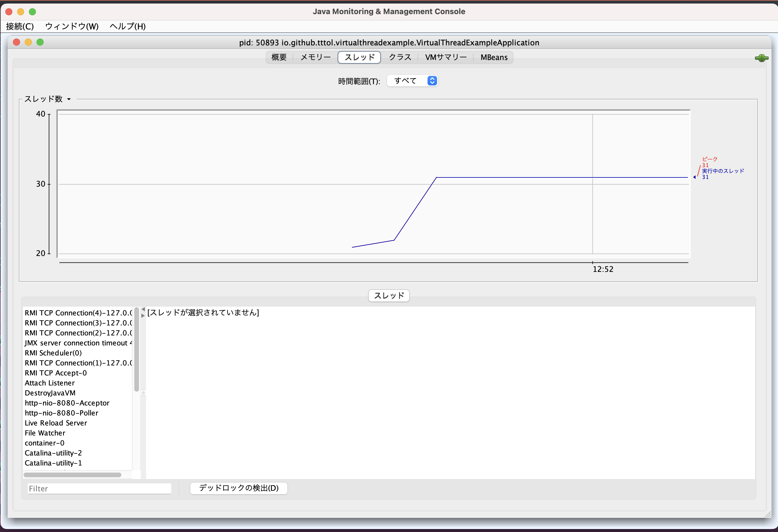Switch to the MBeans tab
Viewport: 778px width, 532px height.
[x=494, y=57]
